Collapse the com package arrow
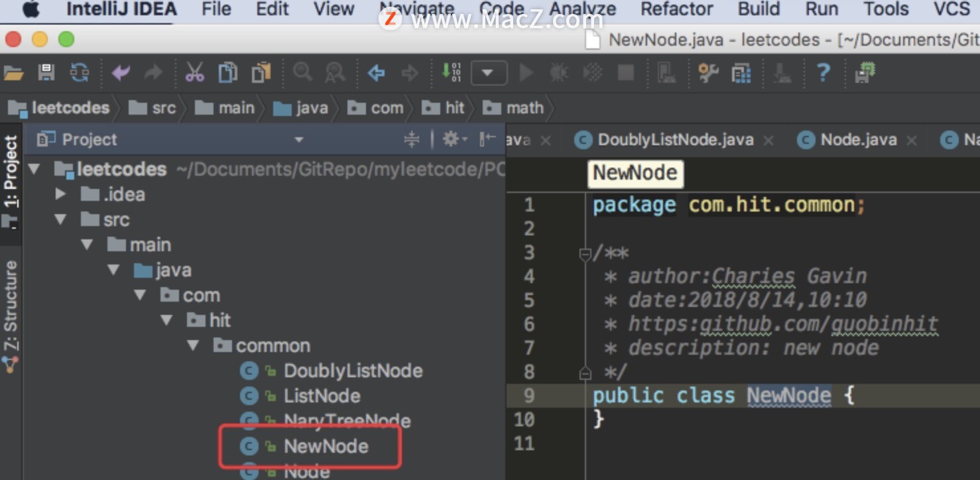Image resolution: width=980 pixels, height=480 pixels. click(x=140, y=295)
